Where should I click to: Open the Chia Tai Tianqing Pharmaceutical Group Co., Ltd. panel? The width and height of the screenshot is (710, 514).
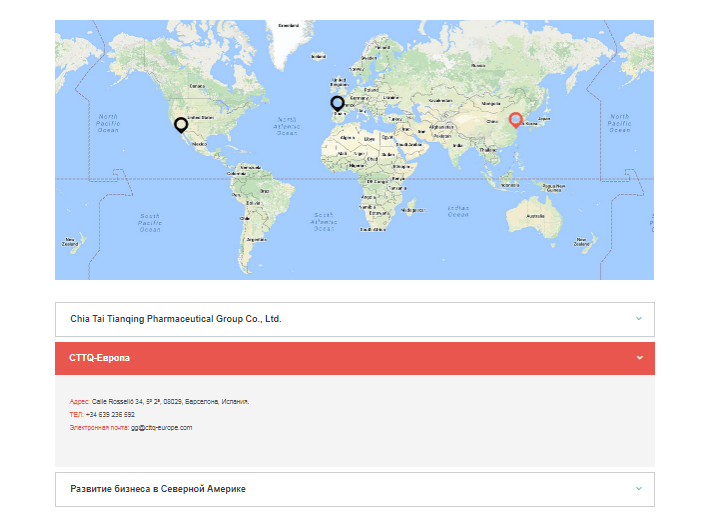pos(355,319)
